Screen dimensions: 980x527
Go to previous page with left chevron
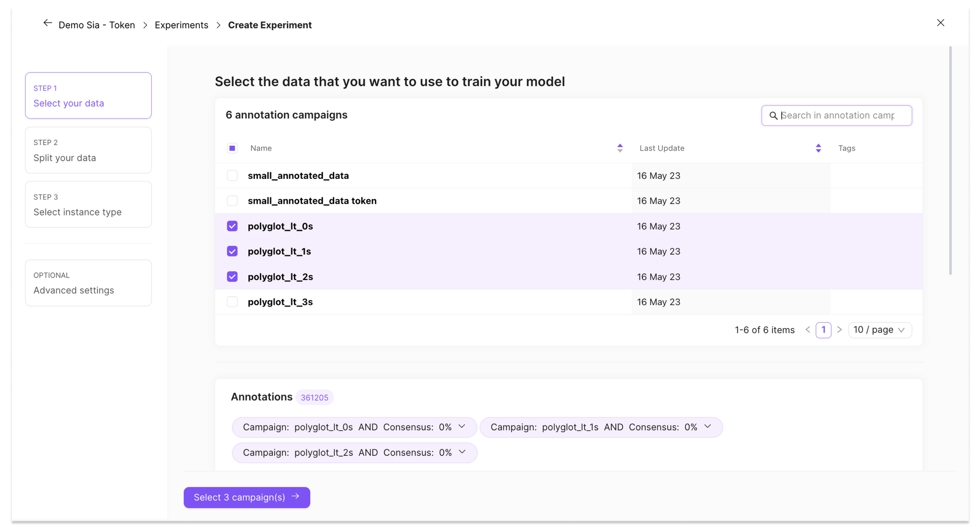(807, 330)
